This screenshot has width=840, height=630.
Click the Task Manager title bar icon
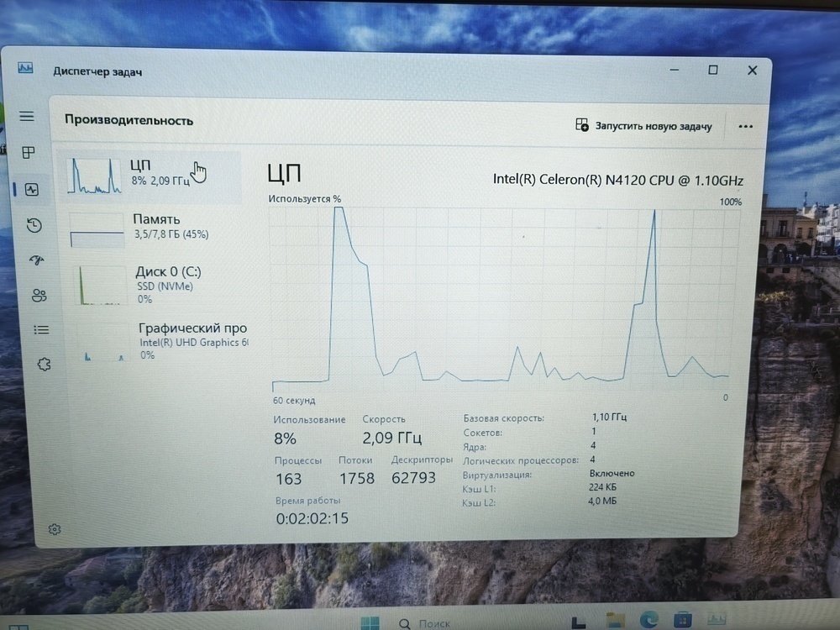click(25, 68)
